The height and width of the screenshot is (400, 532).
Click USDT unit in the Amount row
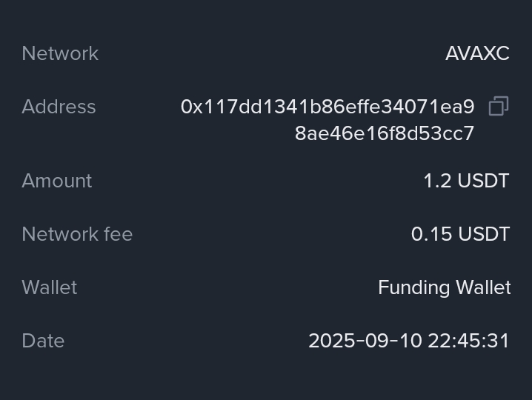click(x=483, y=181)
